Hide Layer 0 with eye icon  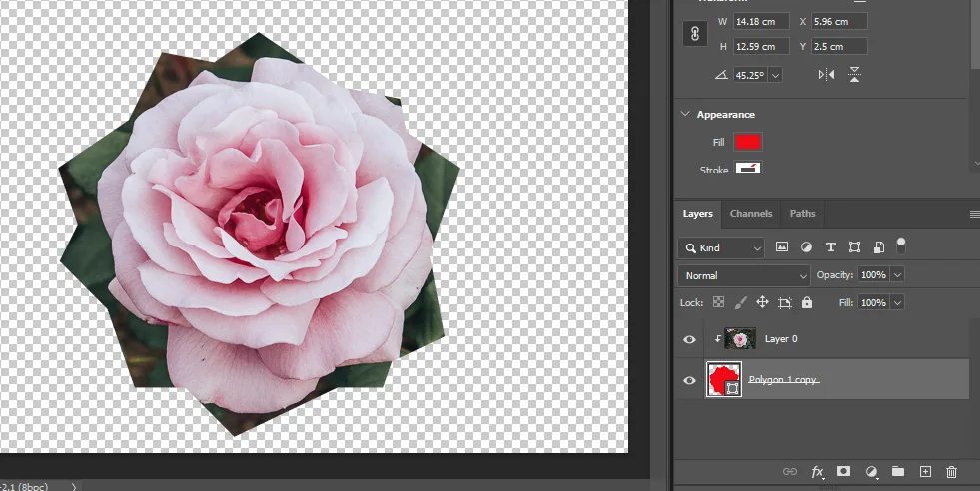pyautogui.click(x=689, y=340)
